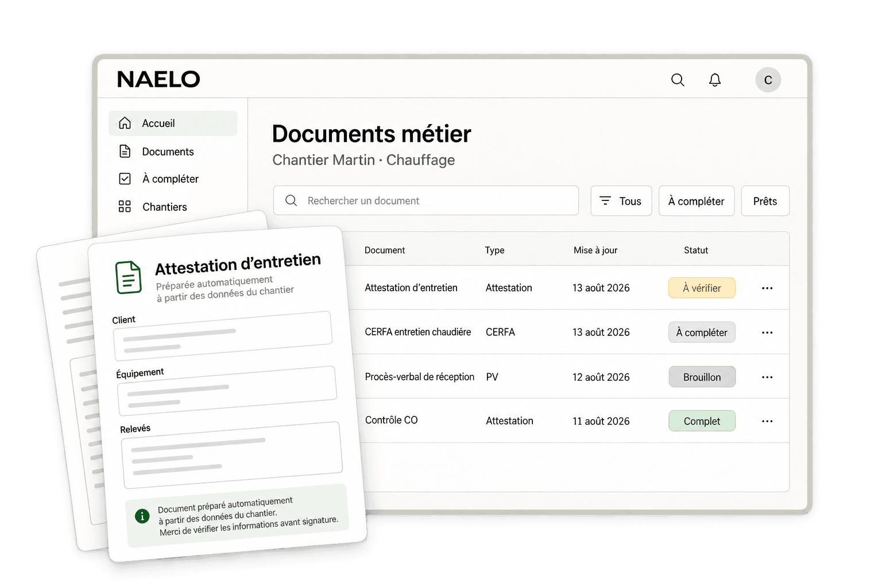Open search with the magnifier icon in header
This screenshot has height=588, width=882.
678,80
